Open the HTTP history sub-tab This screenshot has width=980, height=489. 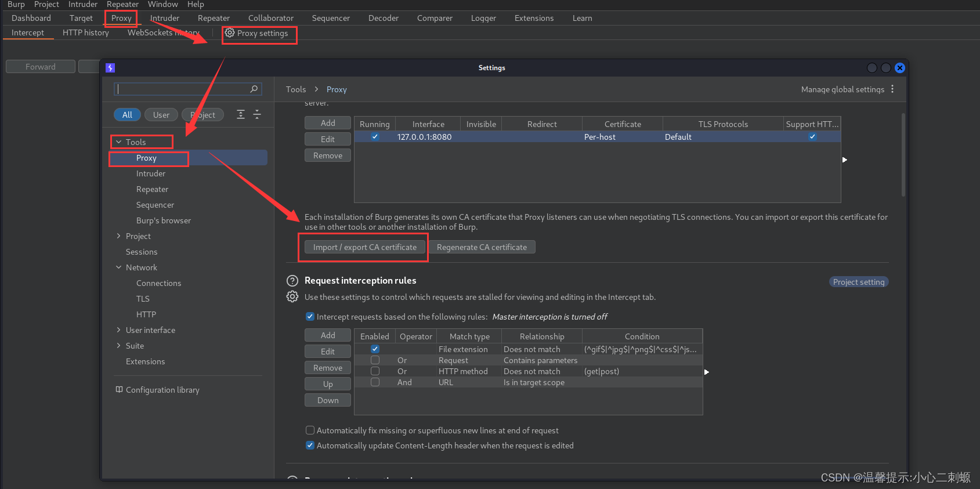86,32
